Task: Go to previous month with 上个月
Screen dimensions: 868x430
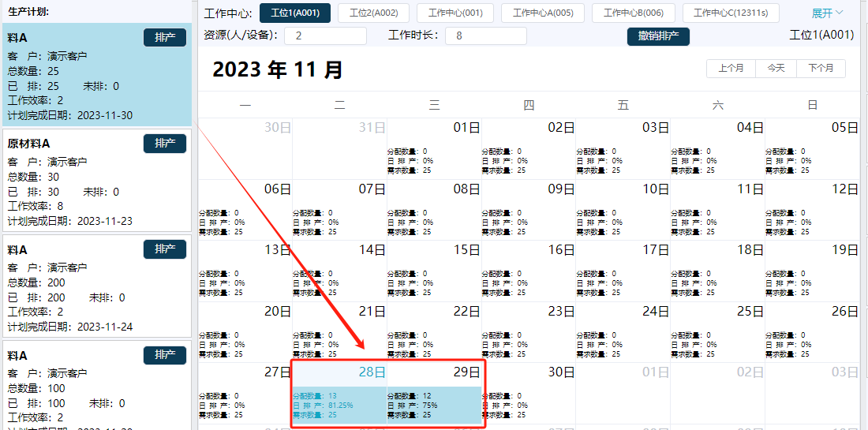Action: 731,69
